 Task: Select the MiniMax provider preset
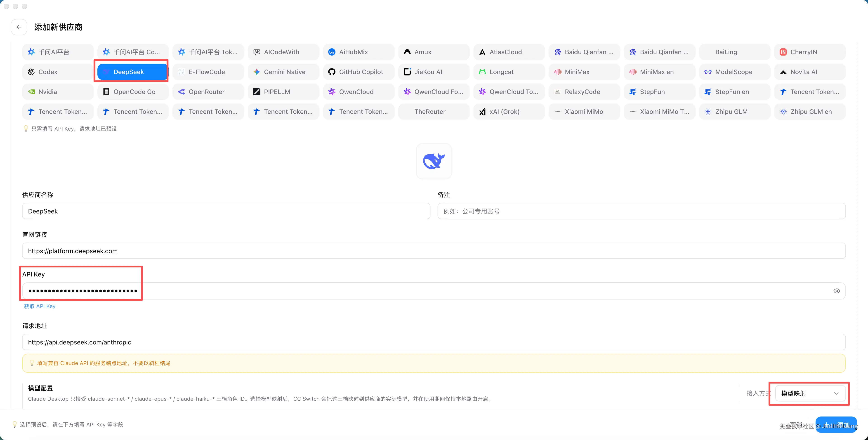(x=584, y=72)
